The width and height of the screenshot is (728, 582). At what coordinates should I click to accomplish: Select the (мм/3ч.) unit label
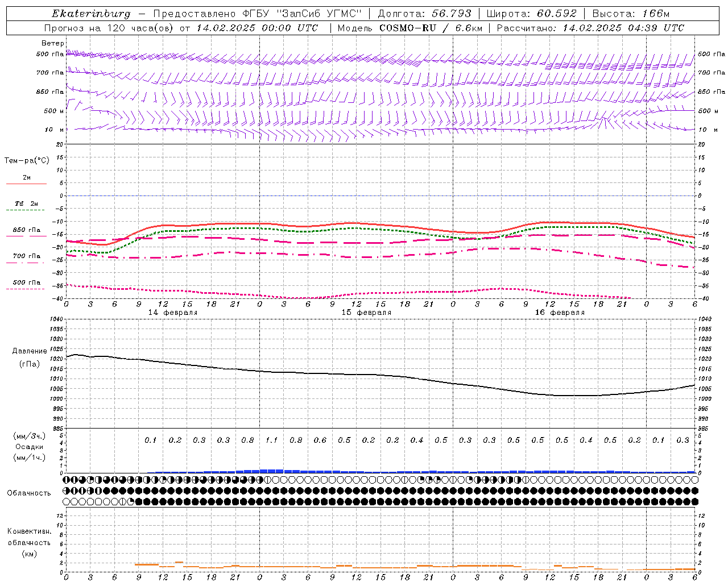coord(29,436)
